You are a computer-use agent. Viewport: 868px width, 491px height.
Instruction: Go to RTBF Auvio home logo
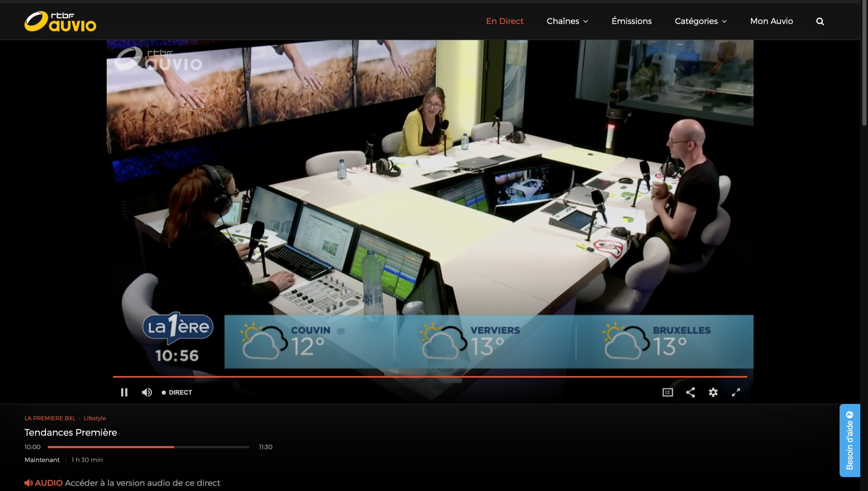point(60,21)
